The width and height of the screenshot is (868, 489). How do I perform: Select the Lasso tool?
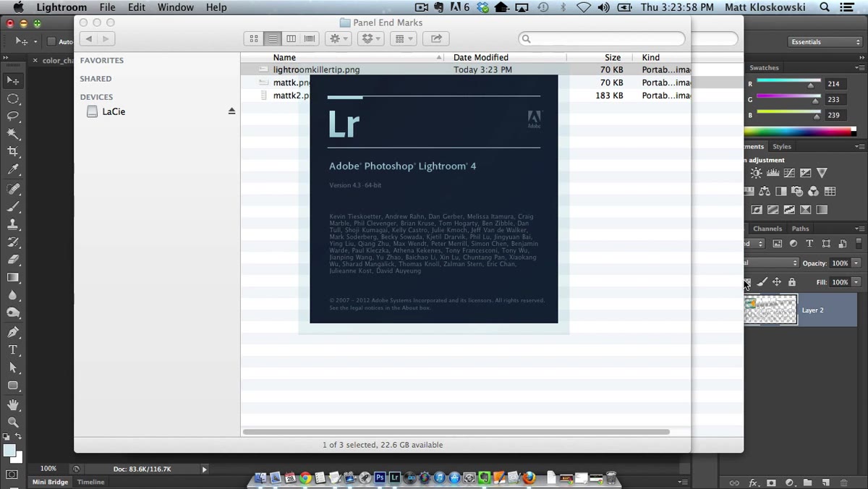pyautogui.click(x=13, y=116)
